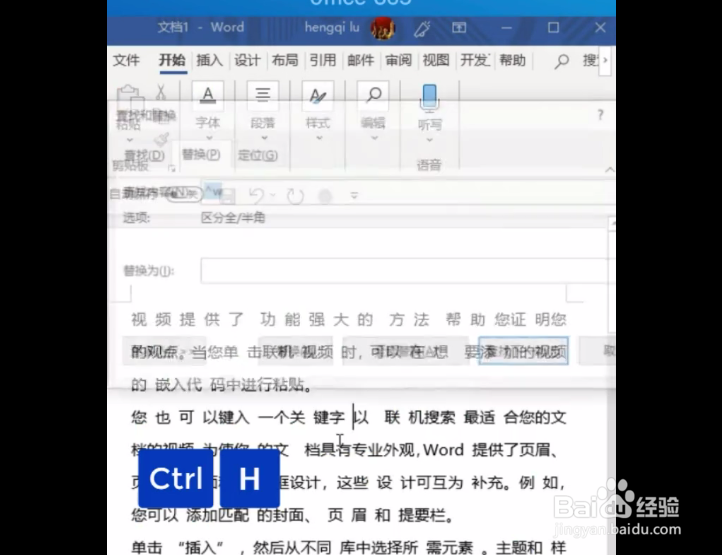Close the Word window
This screenshot has width=722, height=555.
[600, 28]
